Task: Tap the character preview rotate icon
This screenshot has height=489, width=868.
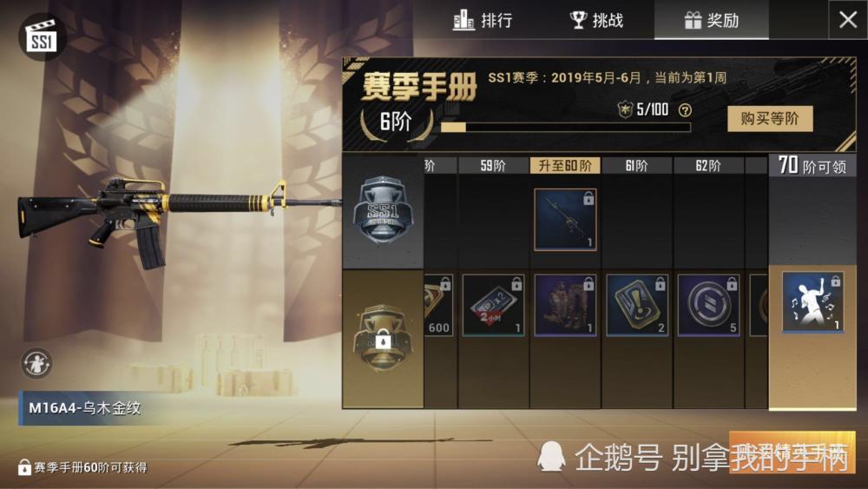Action: [x=36, y=364]
